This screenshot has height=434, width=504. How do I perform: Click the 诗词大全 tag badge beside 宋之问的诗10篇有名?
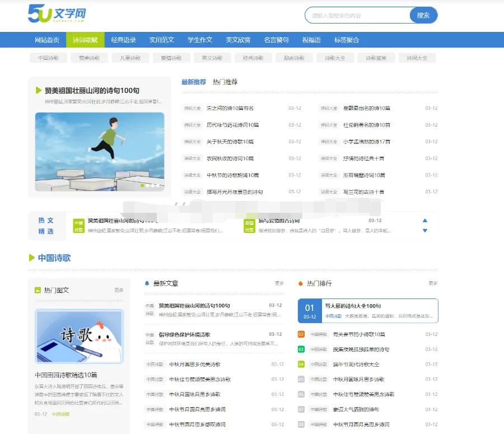(192, 109)
